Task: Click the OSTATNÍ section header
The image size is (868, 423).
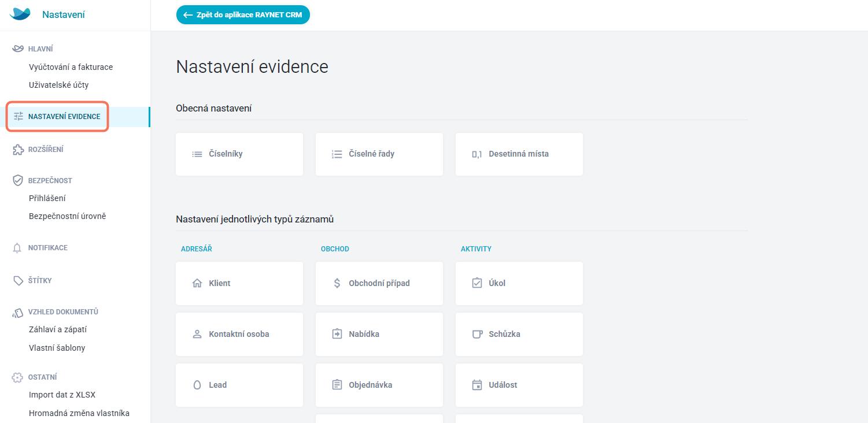Action: point(43,377)
